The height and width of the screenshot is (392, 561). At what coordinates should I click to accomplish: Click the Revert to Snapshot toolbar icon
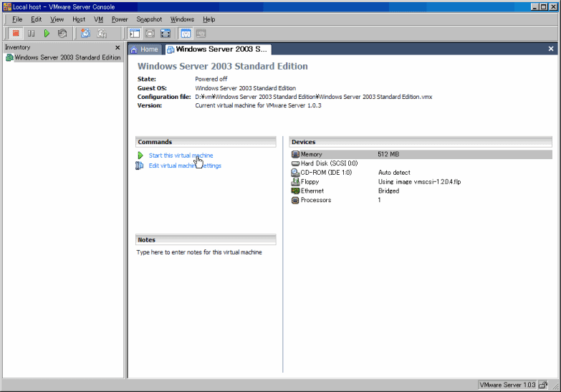102,33
